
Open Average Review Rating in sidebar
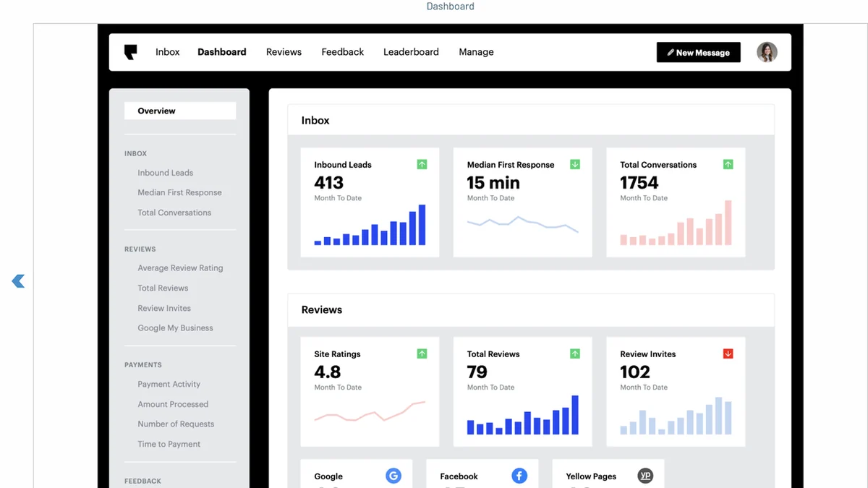pos(180,267)
